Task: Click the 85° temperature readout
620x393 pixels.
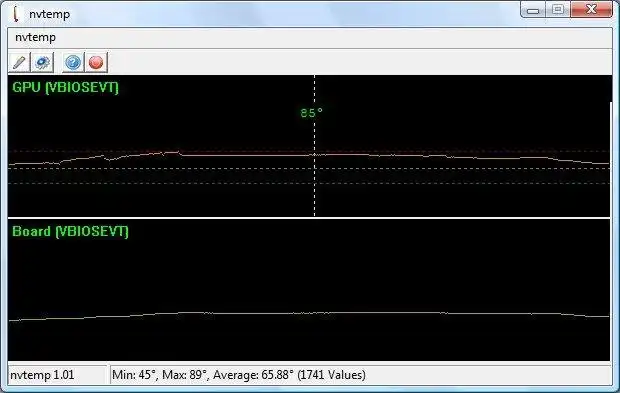Action: (x=312, y=113)
